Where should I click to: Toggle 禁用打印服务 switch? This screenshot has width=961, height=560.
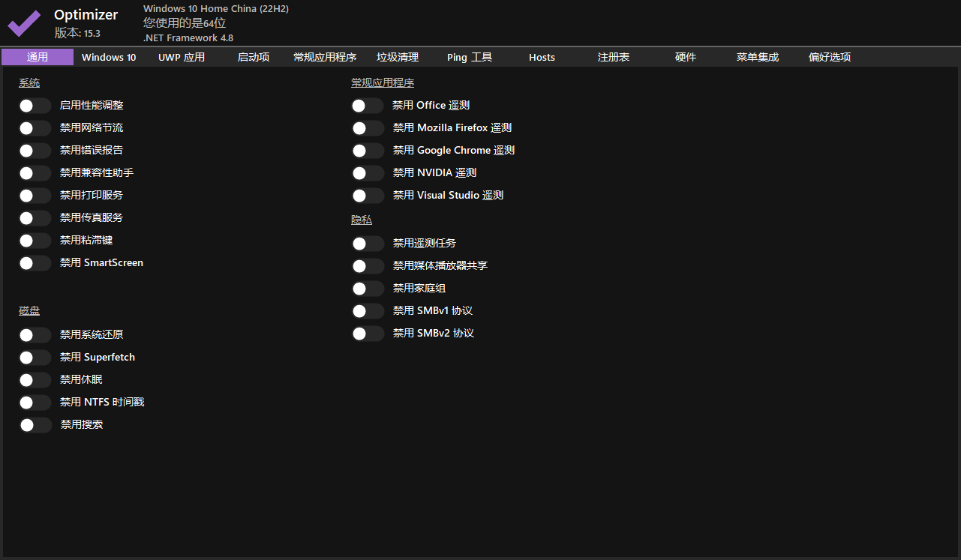[35, 196]
